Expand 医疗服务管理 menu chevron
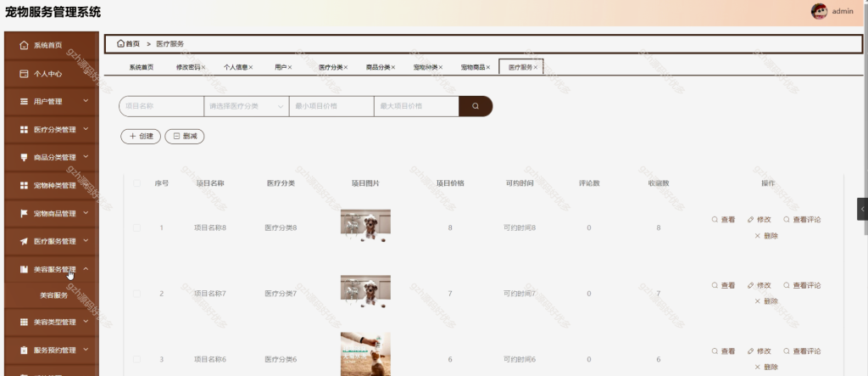 coord(86,241)
